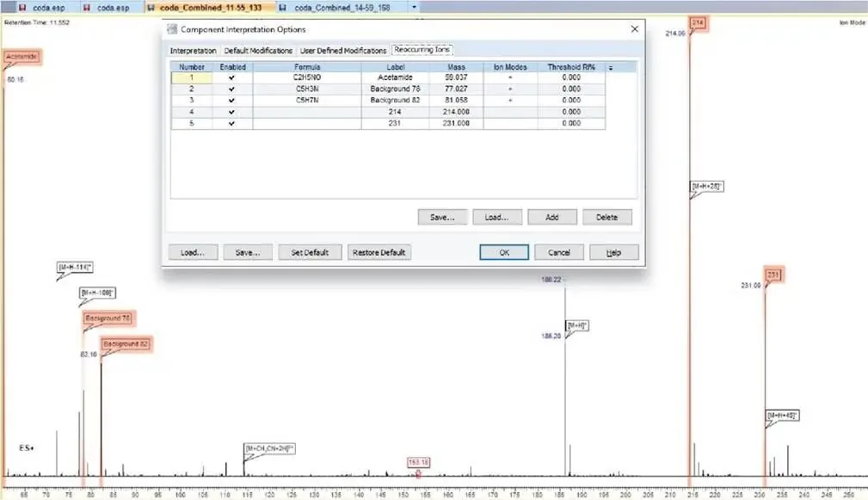
Task: Switch to the coda_Combined_14-59_158 tab
Action: [x=341, y=8]
